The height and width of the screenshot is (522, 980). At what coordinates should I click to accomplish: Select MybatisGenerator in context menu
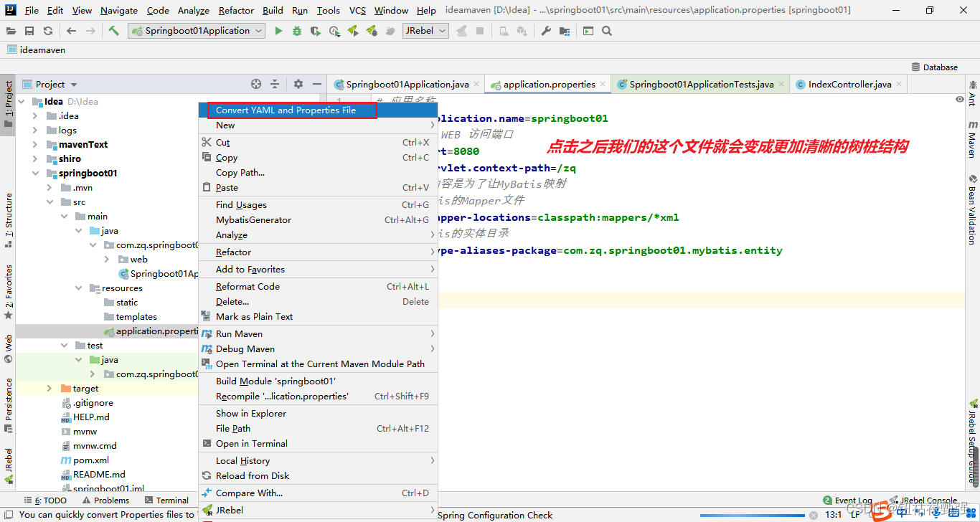coord(318,220)
